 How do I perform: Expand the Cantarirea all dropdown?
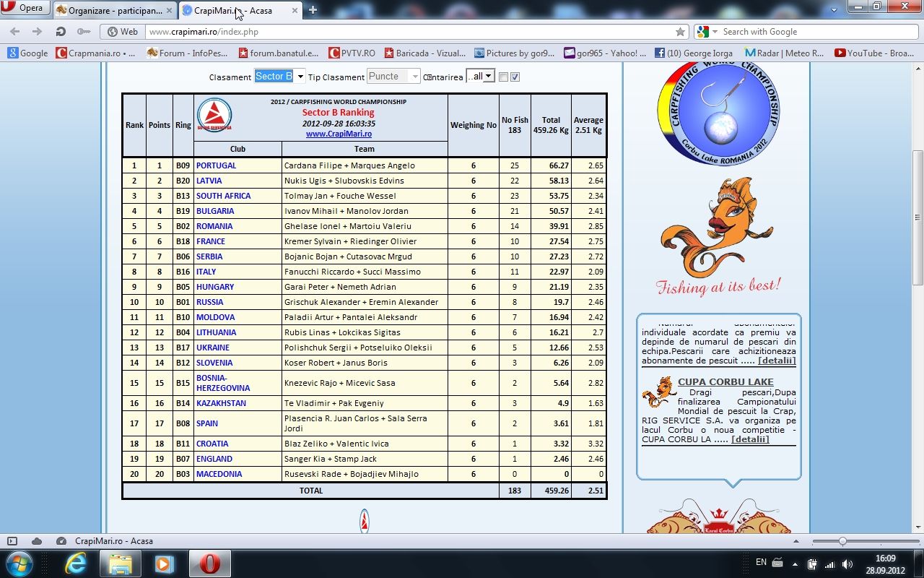(480, 77)
